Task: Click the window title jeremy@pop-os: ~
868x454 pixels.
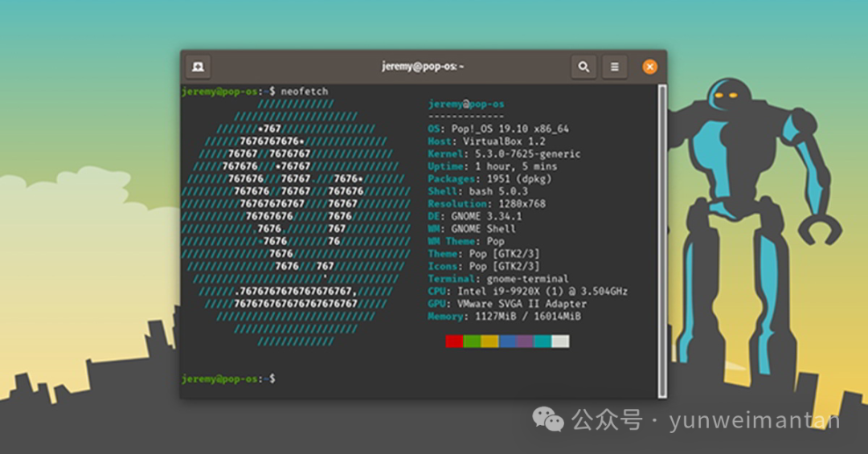Action: coord(423,67)
